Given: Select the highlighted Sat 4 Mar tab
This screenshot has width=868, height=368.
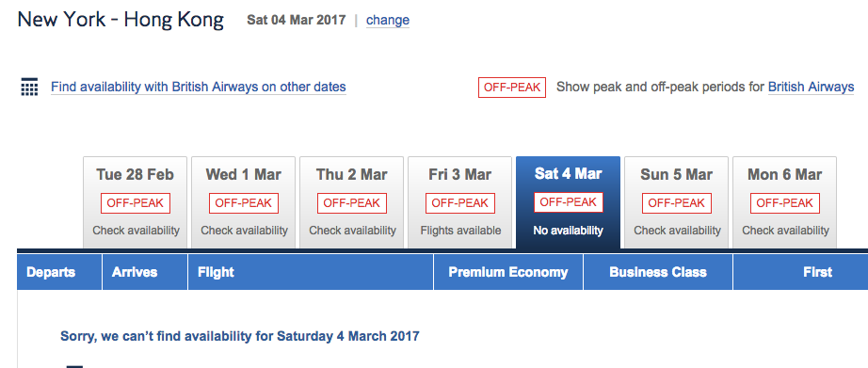Looking at the screenshot, I should pyautogui.click(x=568, y=202).
